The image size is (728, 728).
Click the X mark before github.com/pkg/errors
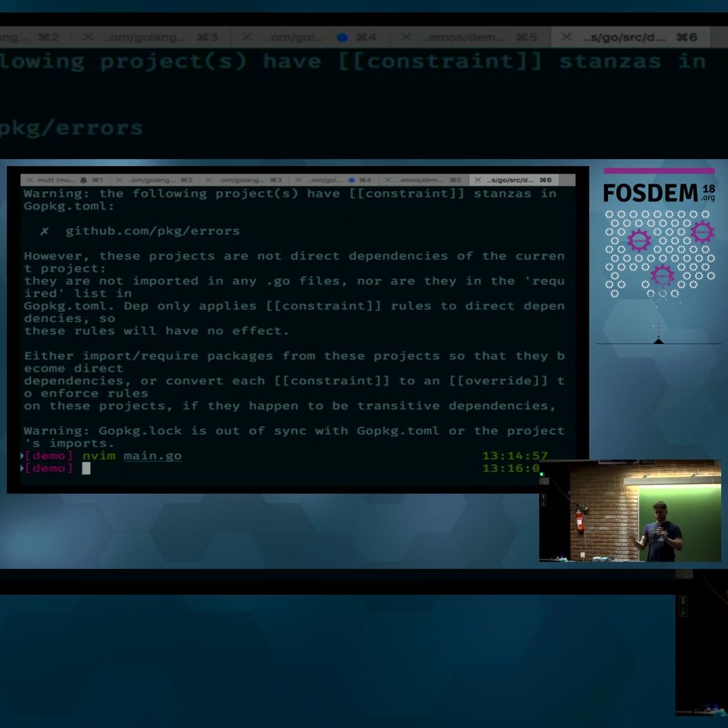[45, 231]
